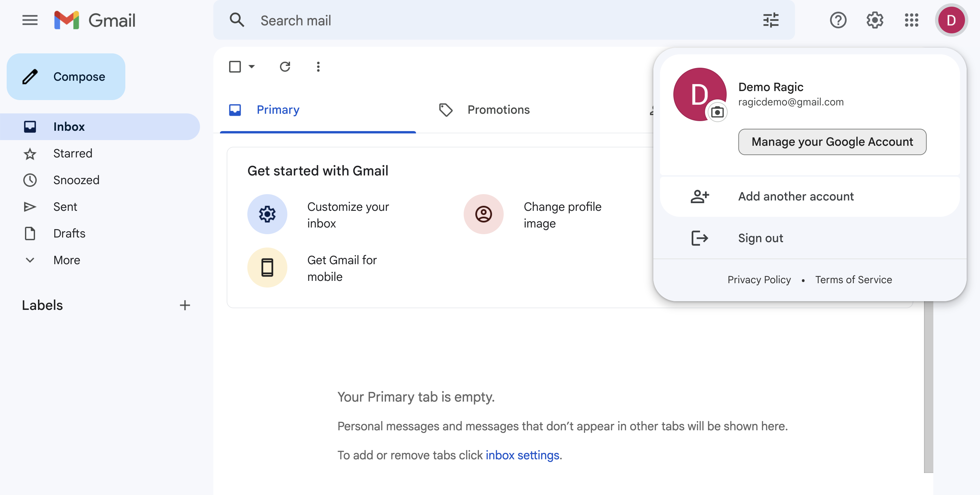Click the ragicdemo@gmail.com address

pyautogui.click(x=791, y=102)
